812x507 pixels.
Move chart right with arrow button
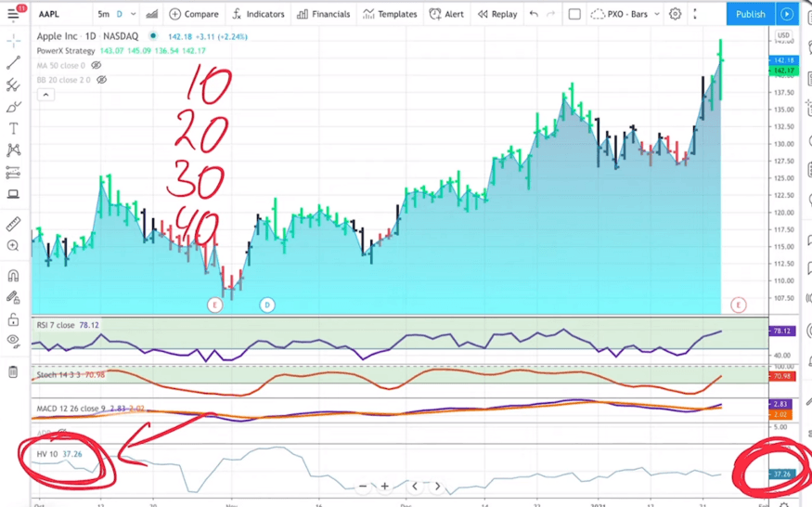click(438, 487)
